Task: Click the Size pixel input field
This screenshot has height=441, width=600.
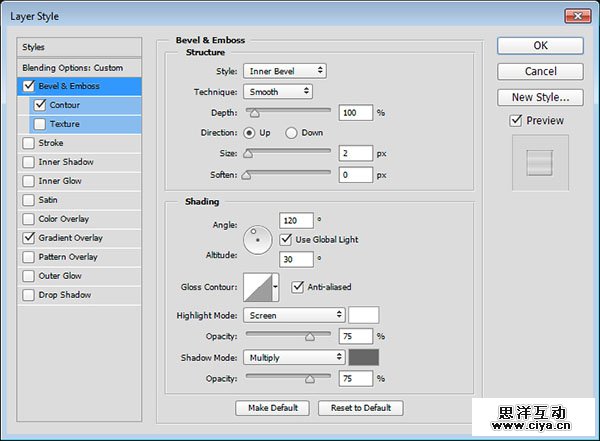Action: tap(355, 153)
